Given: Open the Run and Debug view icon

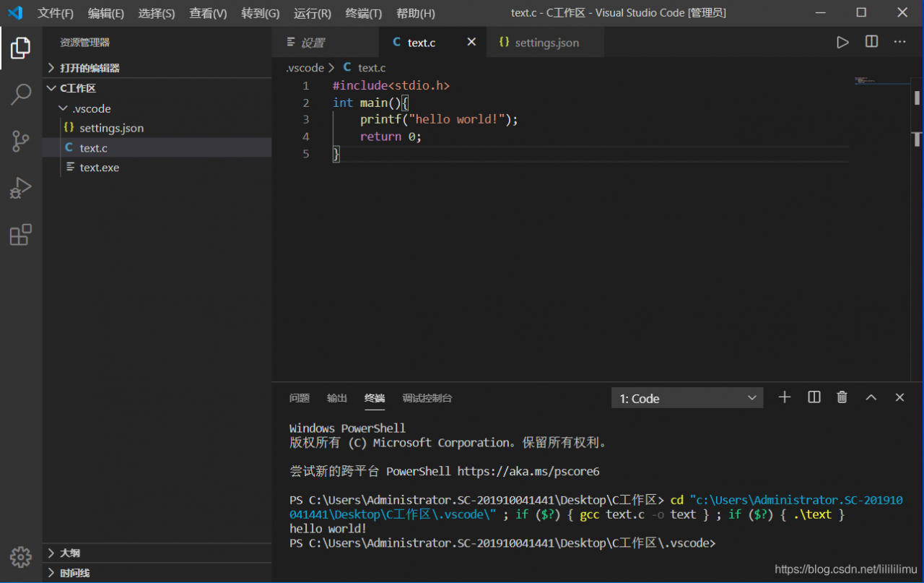Looking at the screenshot, I should [x=20, y=189].
